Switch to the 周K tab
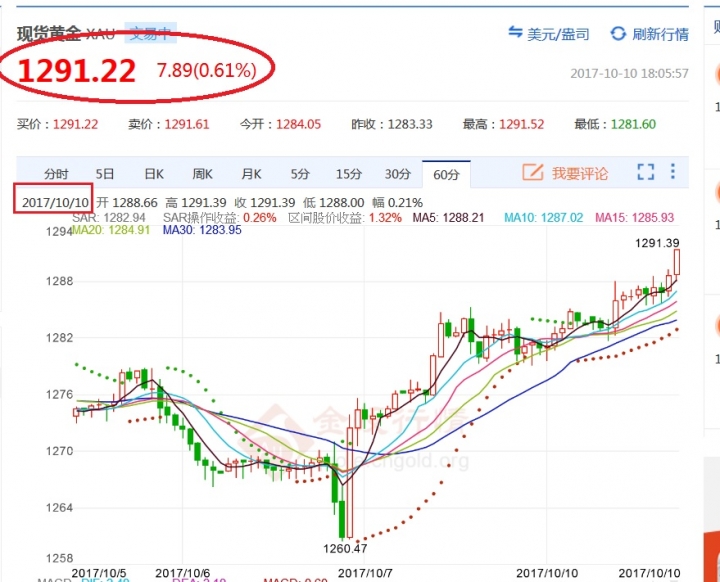The height and width of the screenshot is (582, 720). click(x=202, y=174)
